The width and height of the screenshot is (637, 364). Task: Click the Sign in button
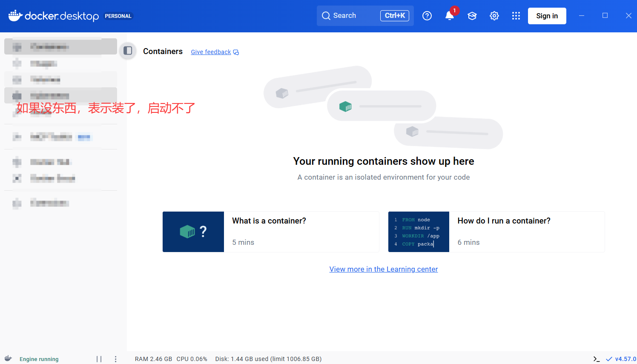pyautogui.click(x=547, y=16)
